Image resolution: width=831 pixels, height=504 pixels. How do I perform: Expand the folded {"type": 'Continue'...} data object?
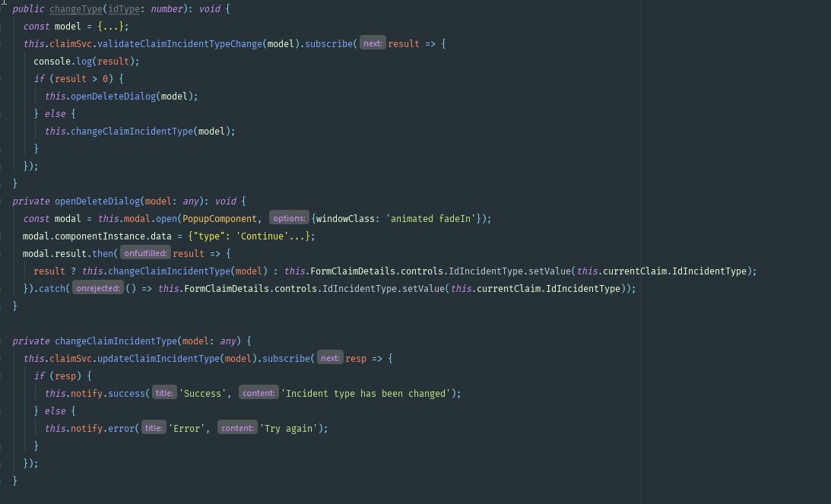point(249,236)
